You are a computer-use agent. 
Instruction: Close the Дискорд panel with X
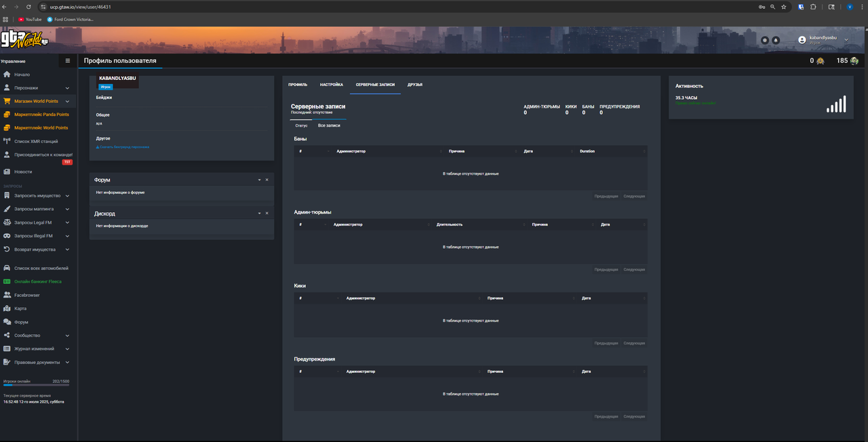[267, 214]
